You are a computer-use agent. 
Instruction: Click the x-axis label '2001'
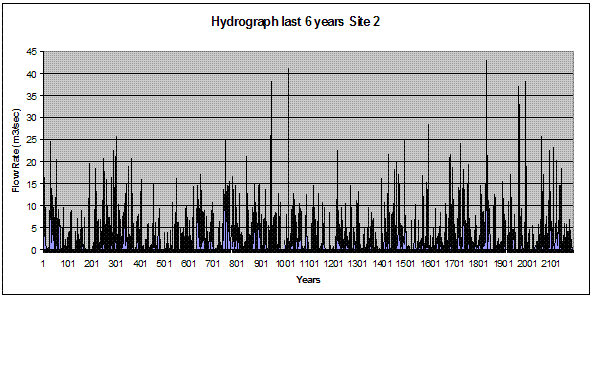(527, 263)
